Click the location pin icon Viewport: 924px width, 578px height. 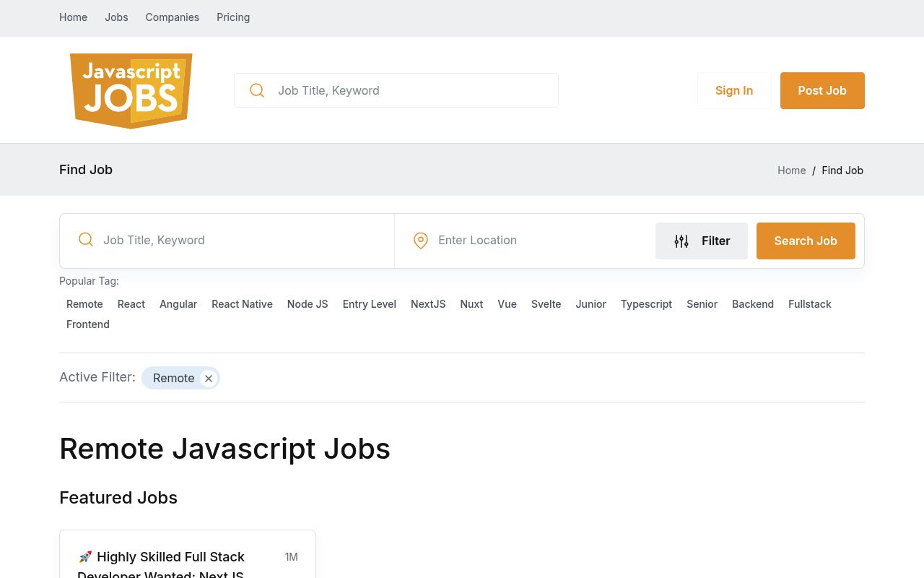tap(421, 241)
